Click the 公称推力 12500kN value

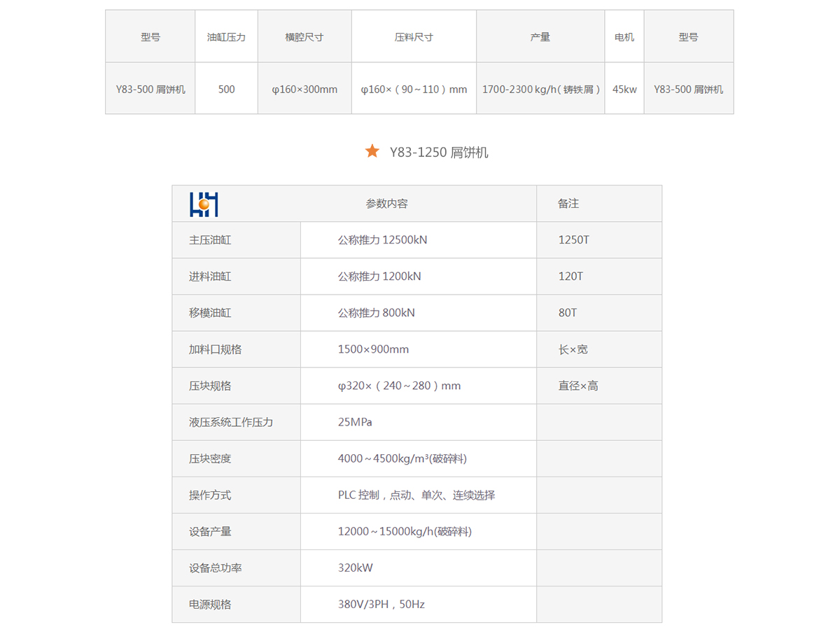tap(382, 240)
